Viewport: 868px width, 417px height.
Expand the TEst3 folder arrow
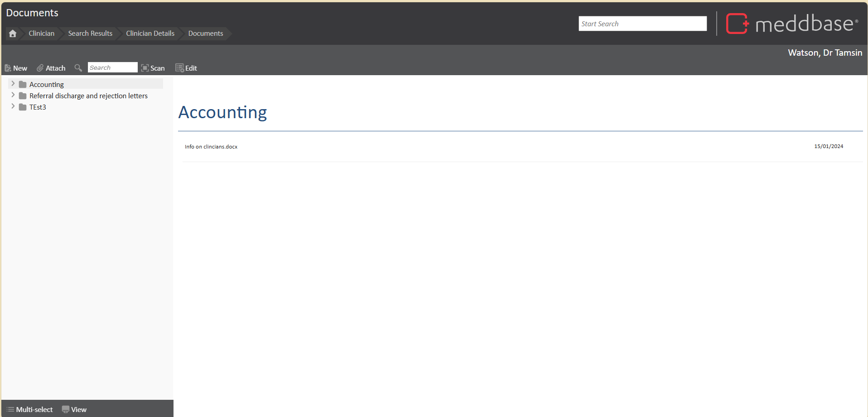(x=13, y=106)
